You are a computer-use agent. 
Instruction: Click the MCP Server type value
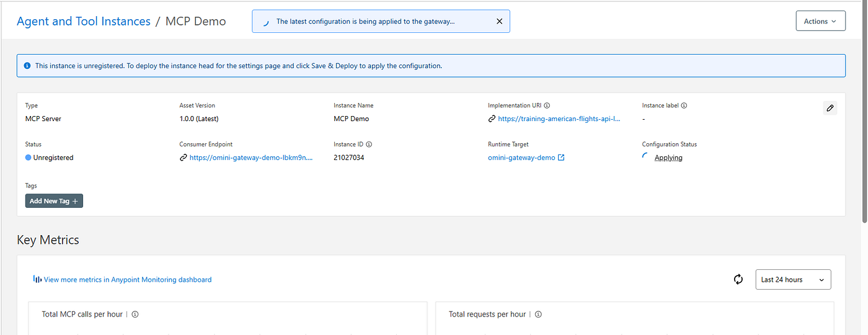point(43,118)
